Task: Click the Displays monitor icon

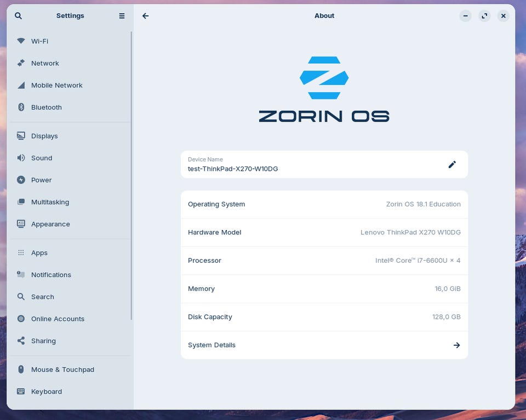Action: click(x=21, y=136)
